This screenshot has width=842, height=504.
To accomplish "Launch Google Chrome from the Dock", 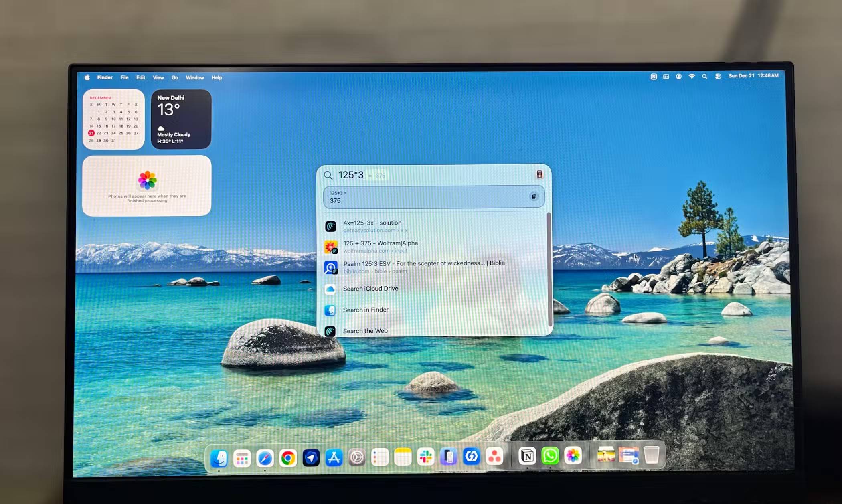I will [288, 457].
